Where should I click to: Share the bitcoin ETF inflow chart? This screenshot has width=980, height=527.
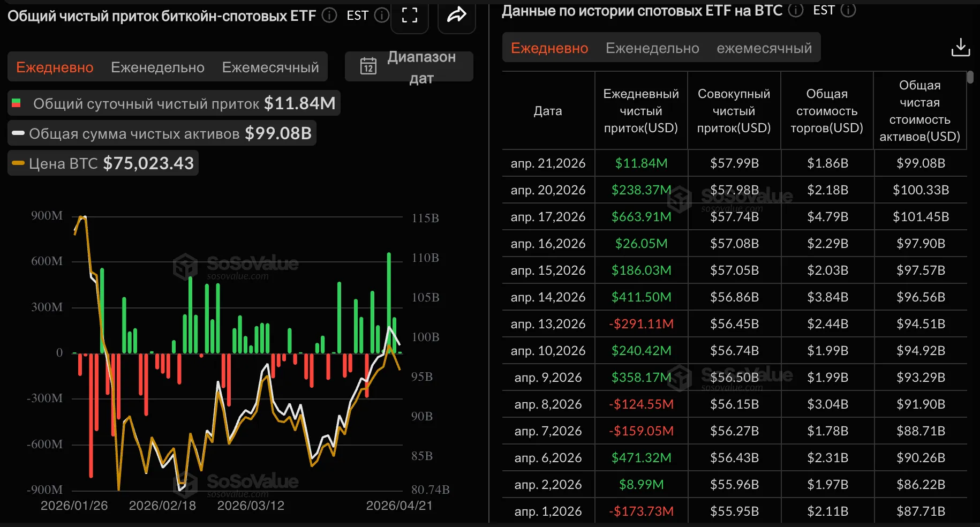click(456, 15)
